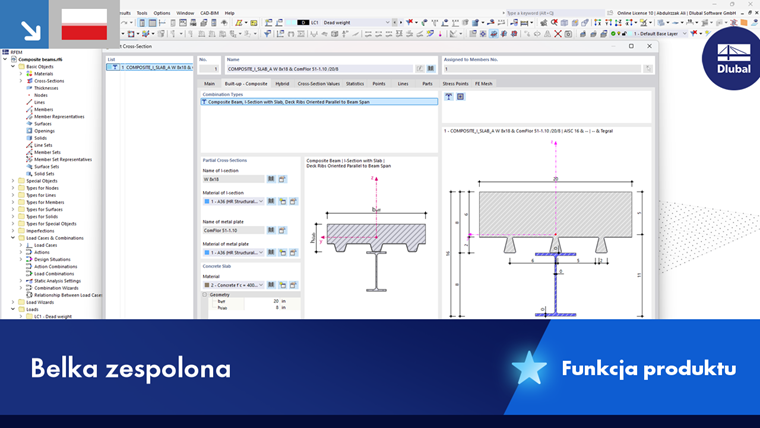Create new material for Material of metal plate
The image size is (760, 428).
[283, 253]
